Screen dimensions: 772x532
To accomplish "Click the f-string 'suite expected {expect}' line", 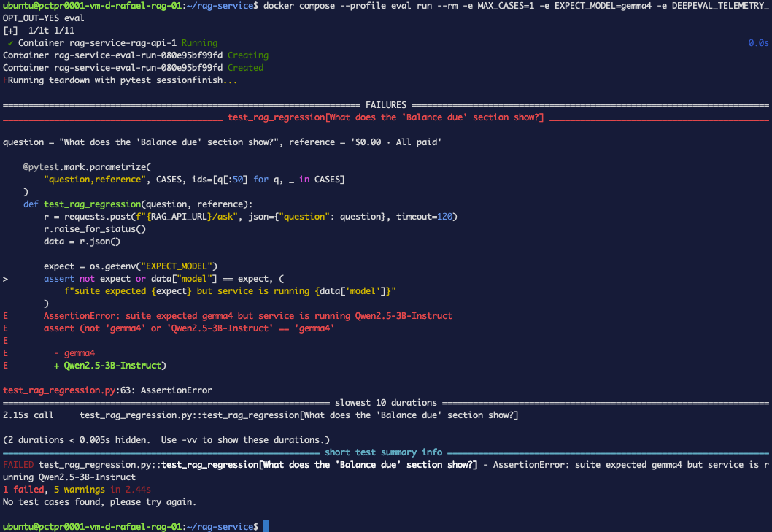I will (230, 291).
